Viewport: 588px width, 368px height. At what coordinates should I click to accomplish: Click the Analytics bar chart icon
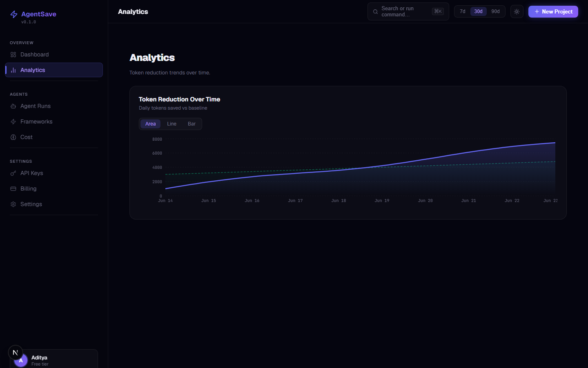13,70
